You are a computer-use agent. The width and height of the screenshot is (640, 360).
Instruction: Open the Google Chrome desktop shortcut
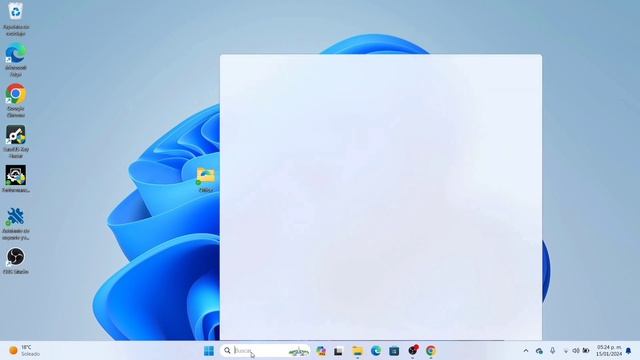(16, 100)
